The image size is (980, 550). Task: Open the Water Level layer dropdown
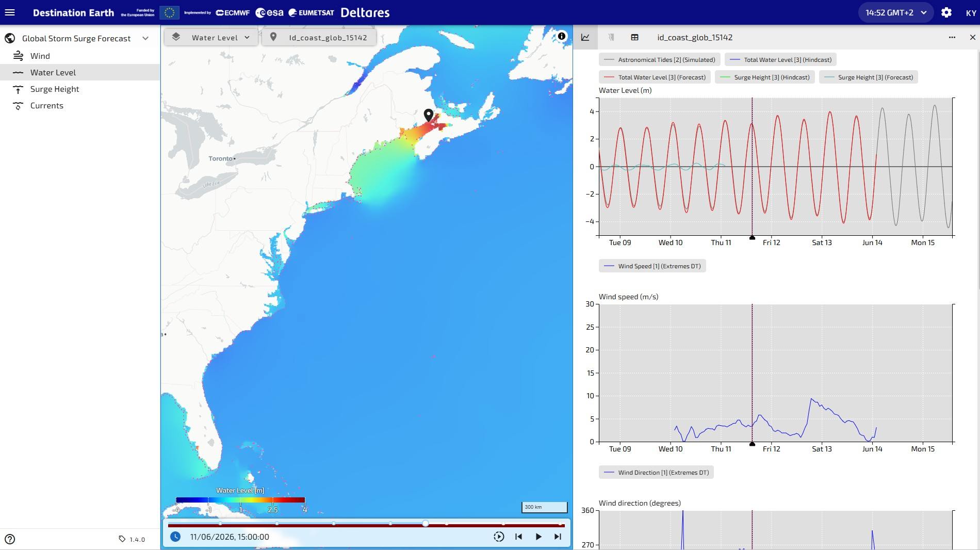click(211, 37)
